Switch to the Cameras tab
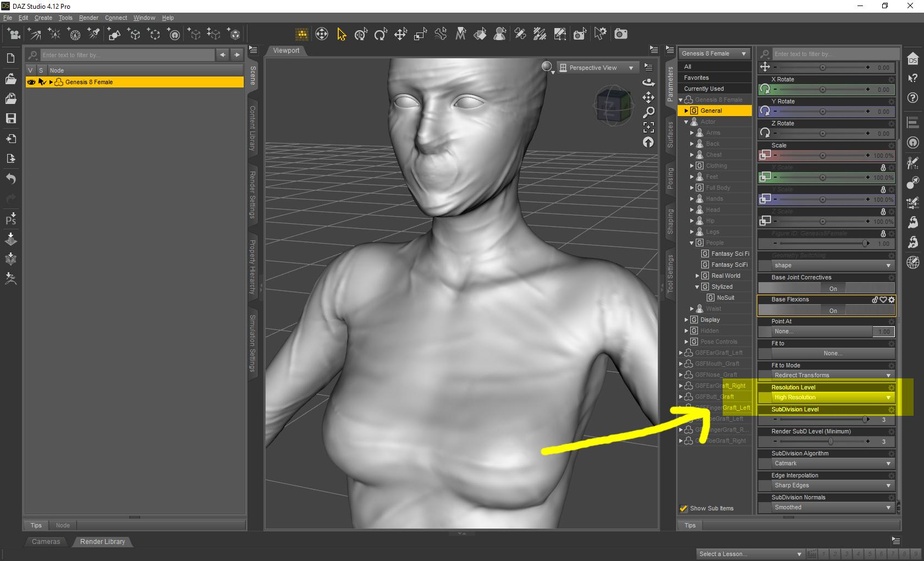This screenshot has width=924, height=561. point(46,542)
